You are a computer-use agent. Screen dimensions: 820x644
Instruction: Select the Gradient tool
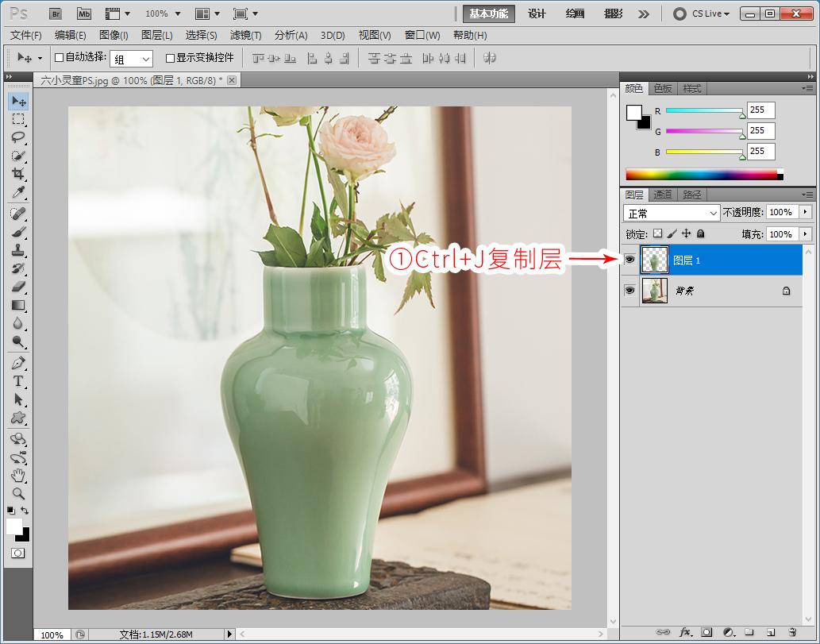click(x=18, y=305)
